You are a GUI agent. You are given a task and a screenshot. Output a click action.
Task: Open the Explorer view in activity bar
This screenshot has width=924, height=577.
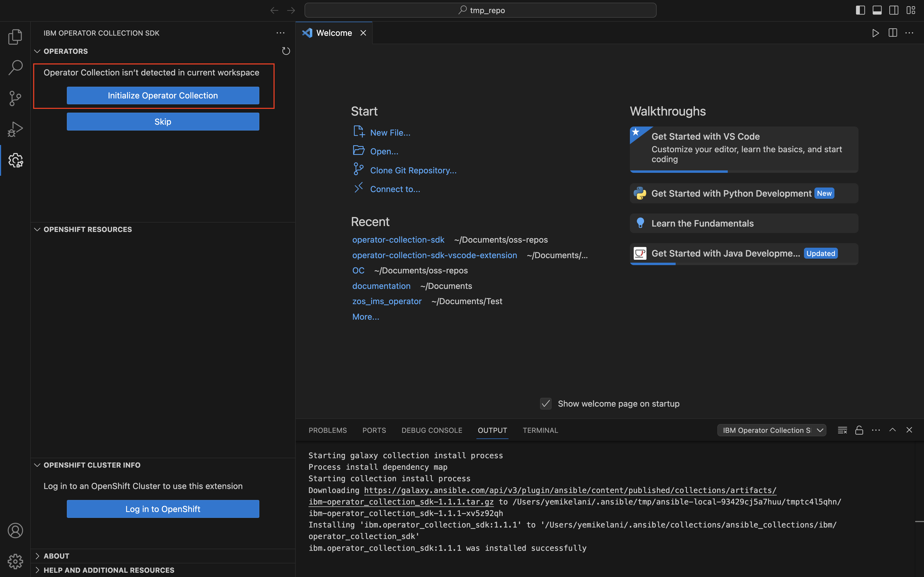pyautogui.click(x=15, y=37)
